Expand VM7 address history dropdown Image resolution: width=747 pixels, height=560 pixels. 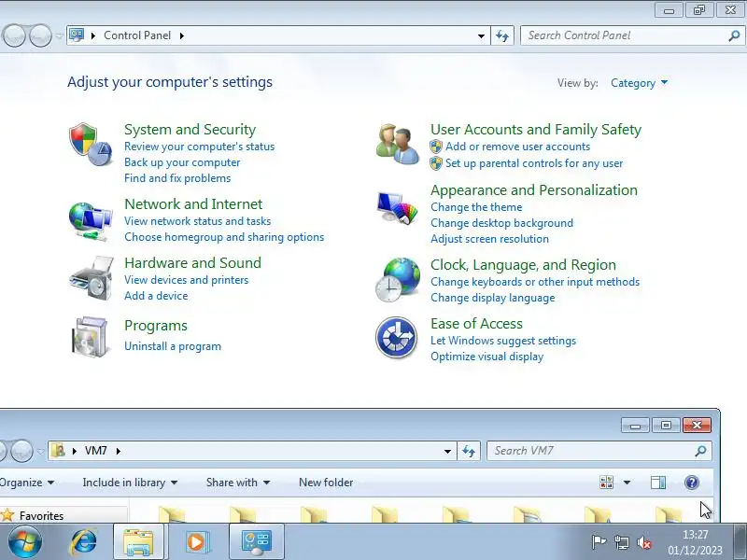click(x=447, y=451)
